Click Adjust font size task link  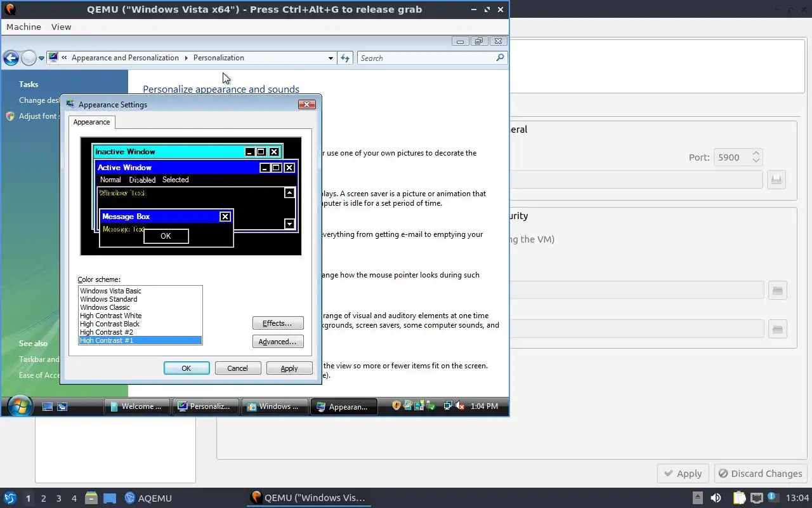(39, 116)
